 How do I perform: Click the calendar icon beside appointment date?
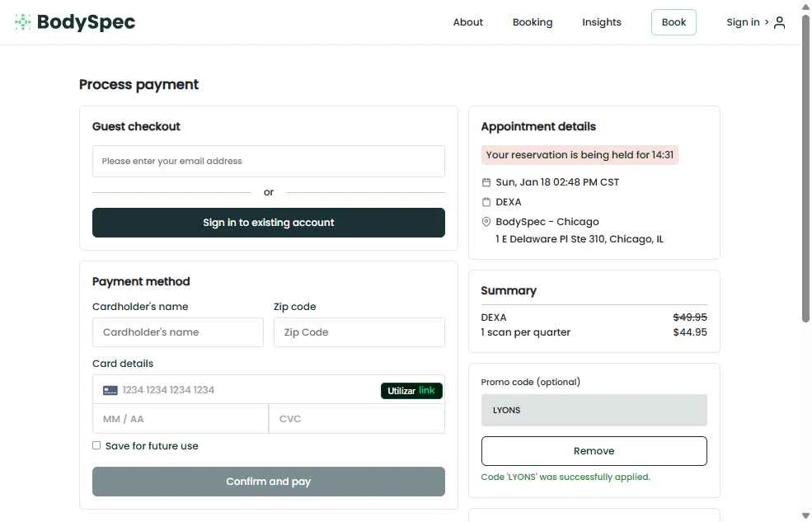click(x=486, y=182)
